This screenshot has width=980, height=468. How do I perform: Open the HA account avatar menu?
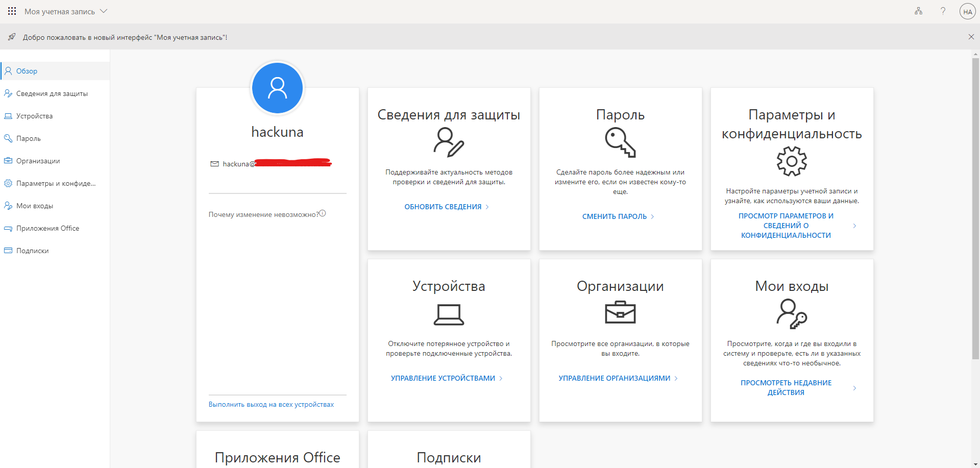pos(967,11)
